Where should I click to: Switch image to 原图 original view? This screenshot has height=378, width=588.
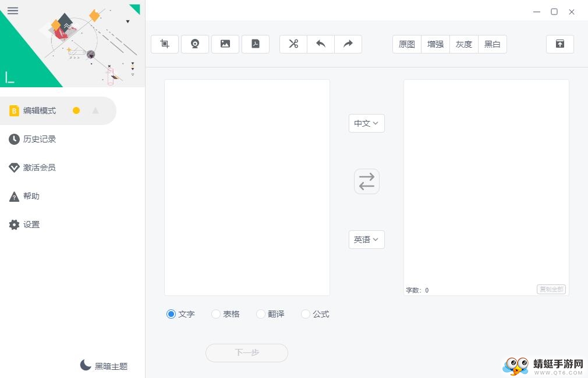tap(407, 44)
